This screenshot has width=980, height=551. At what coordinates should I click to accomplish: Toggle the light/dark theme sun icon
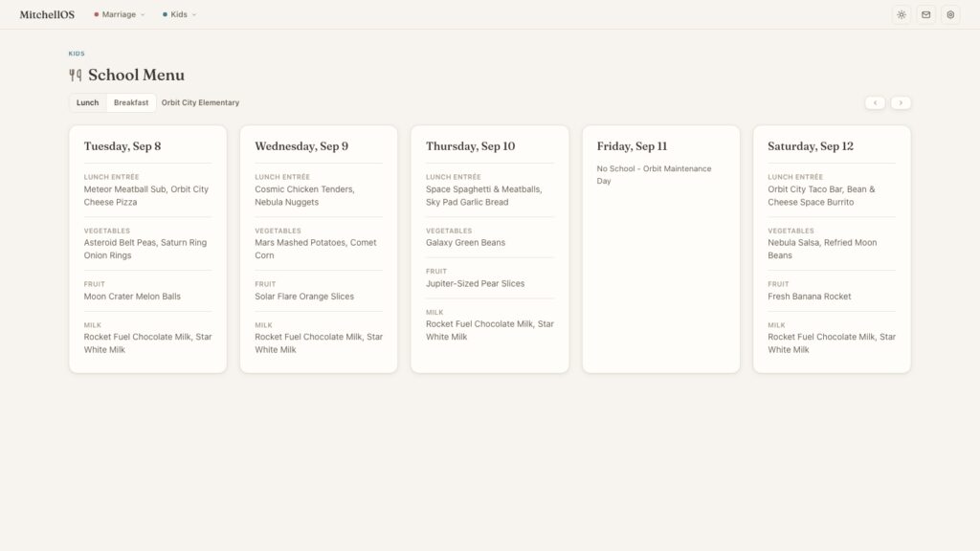click(902, 14)
